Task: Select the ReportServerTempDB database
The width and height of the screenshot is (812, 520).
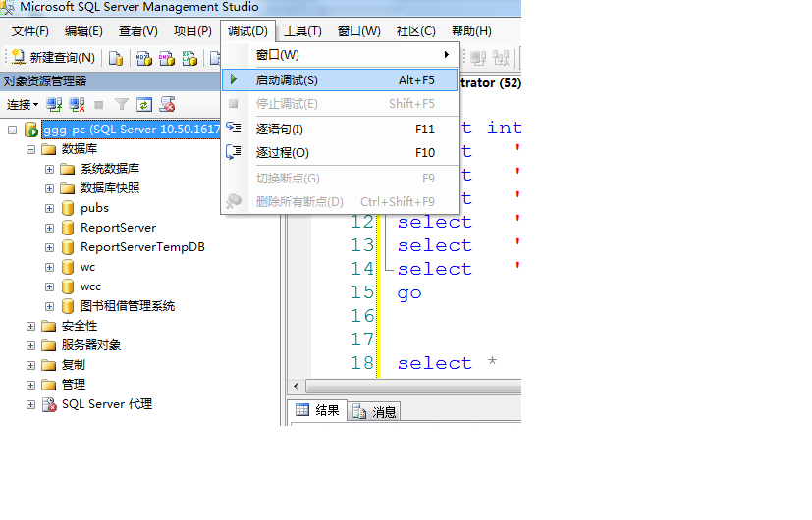Action: coord(142,247)
